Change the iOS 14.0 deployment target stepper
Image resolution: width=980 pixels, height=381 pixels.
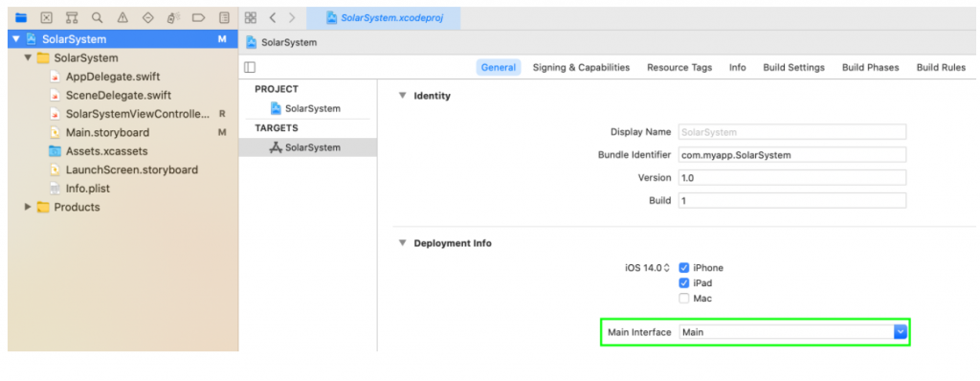pos(666,268)
